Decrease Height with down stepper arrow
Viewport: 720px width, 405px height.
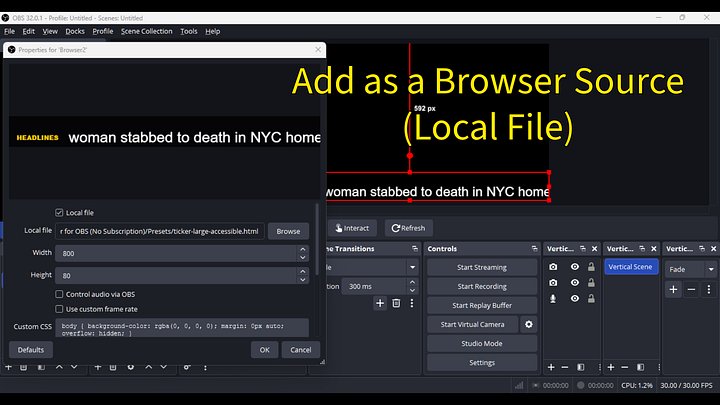[x=303, y=280]
